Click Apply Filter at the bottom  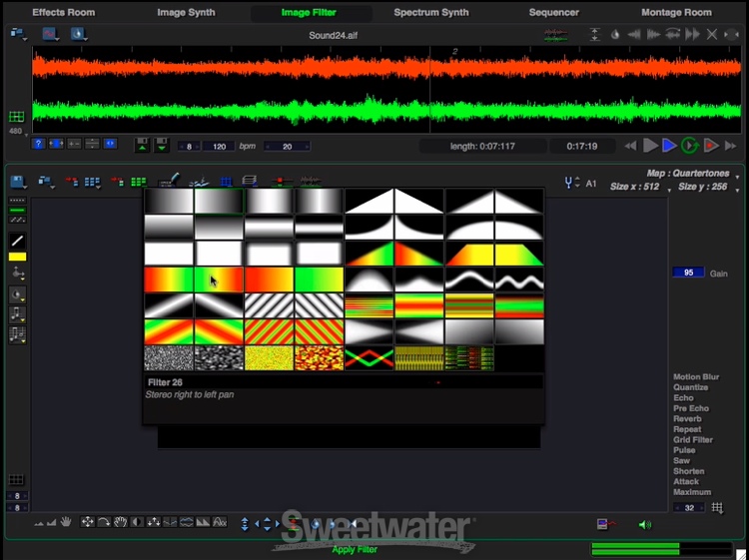tap(355, 549)
